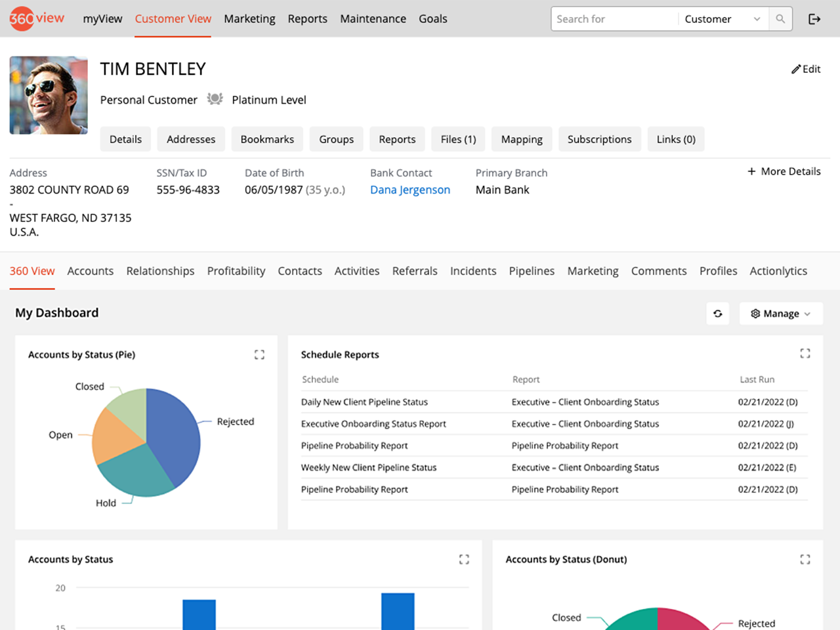Click the Edit pencil icon
The image size is (840, 630).
tap(796, 69)
